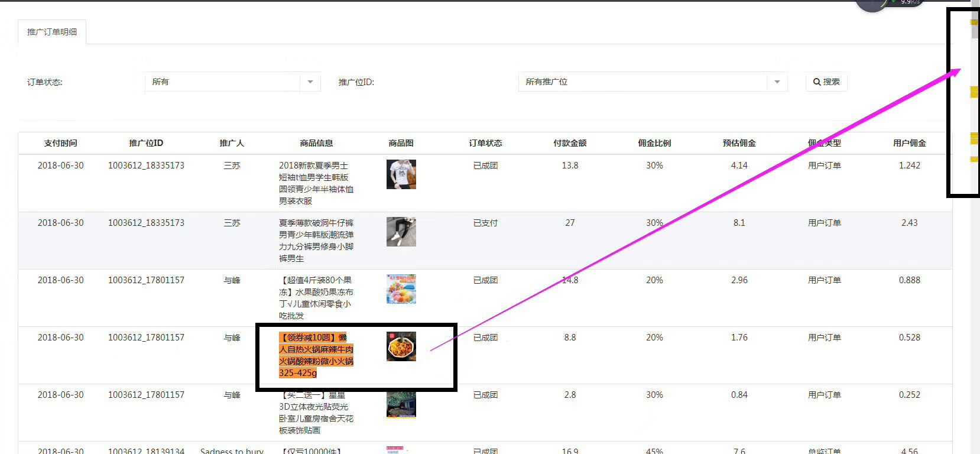Click the estimated commission 8.1
This screenshot has height=454, width=980.
(739, 223)
